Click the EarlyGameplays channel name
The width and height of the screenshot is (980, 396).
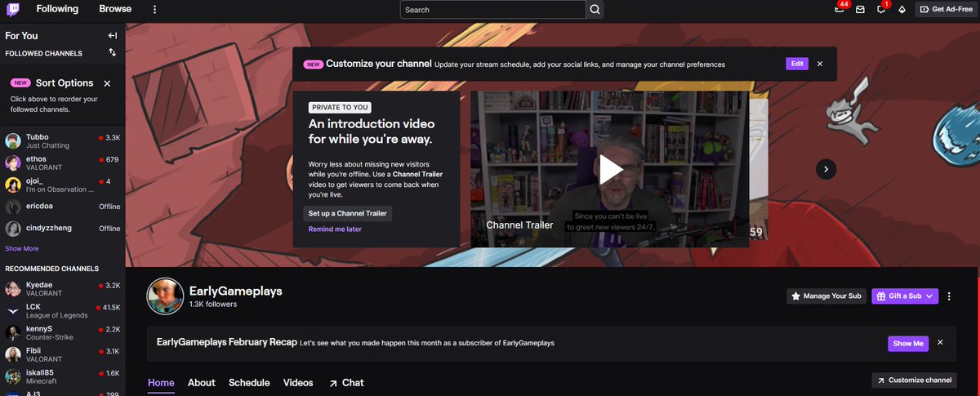[236, 291]
